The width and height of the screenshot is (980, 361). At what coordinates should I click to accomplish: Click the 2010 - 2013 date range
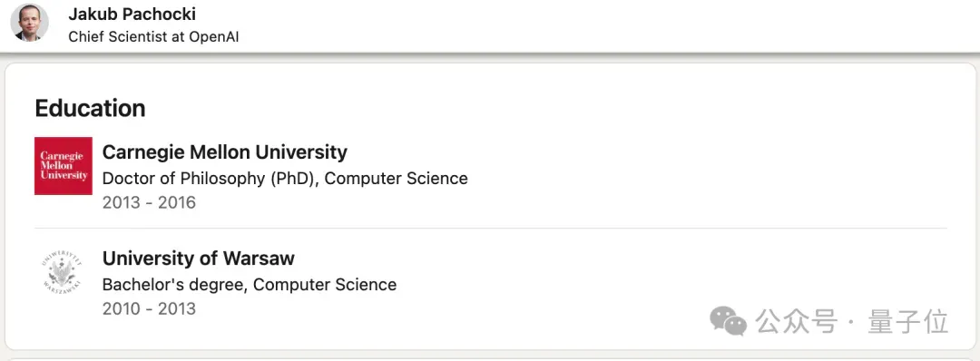click(x=149, y=308)
